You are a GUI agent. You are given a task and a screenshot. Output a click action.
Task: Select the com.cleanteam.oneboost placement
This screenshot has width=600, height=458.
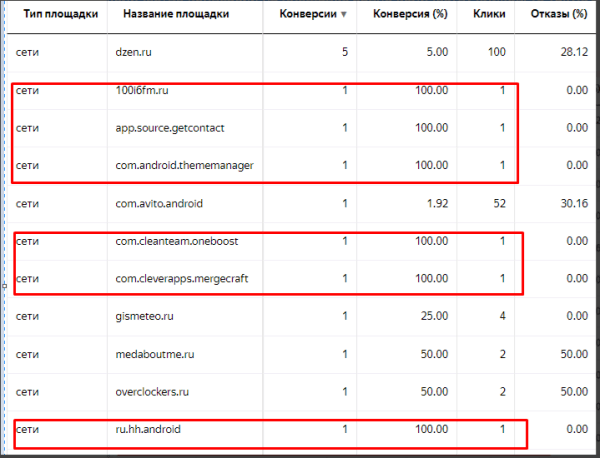177,241
